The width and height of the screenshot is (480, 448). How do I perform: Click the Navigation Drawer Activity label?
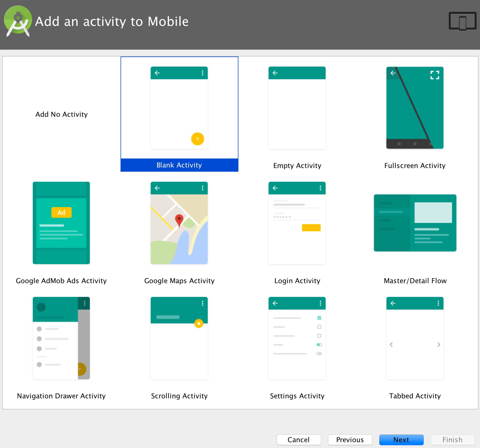pos(61,396)
